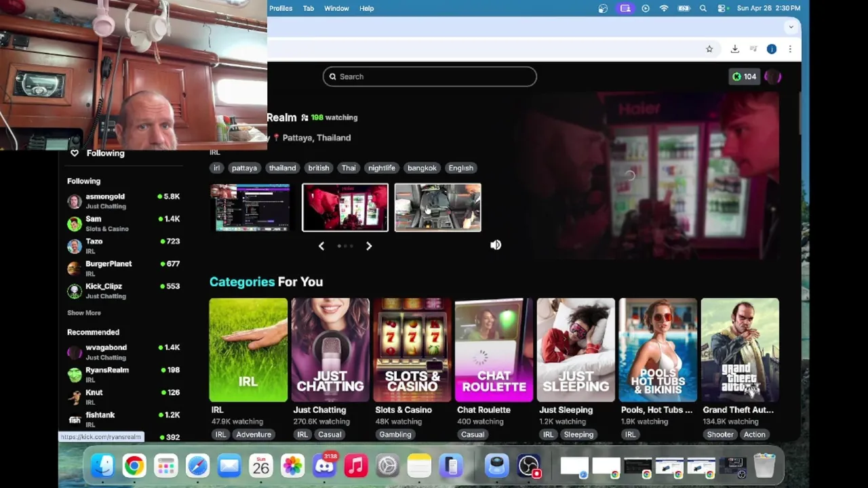Open fishtank recommended channel

(123, 420)
